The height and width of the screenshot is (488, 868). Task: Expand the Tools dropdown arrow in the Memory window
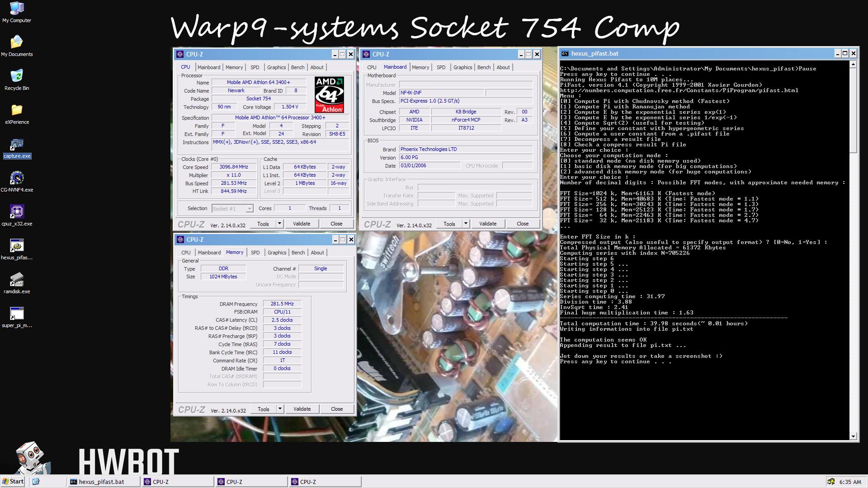point(280,409)
